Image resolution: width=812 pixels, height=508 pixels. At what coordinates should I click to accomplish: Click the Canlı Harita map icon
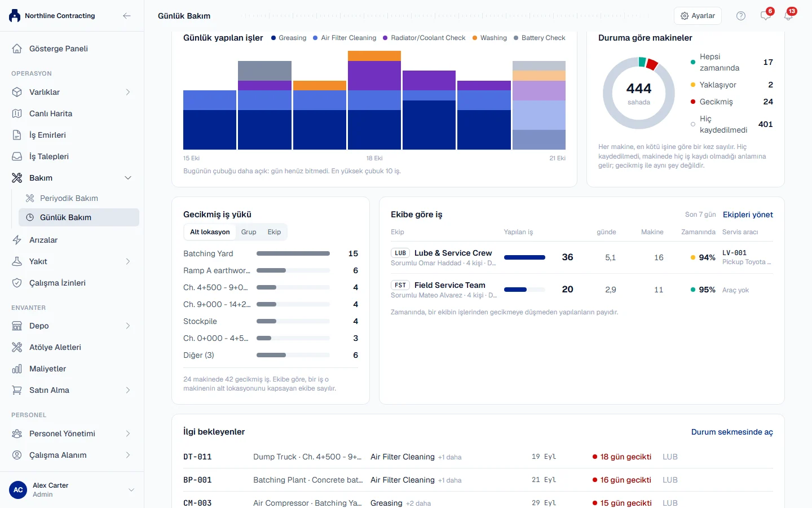tap(17, 113)
